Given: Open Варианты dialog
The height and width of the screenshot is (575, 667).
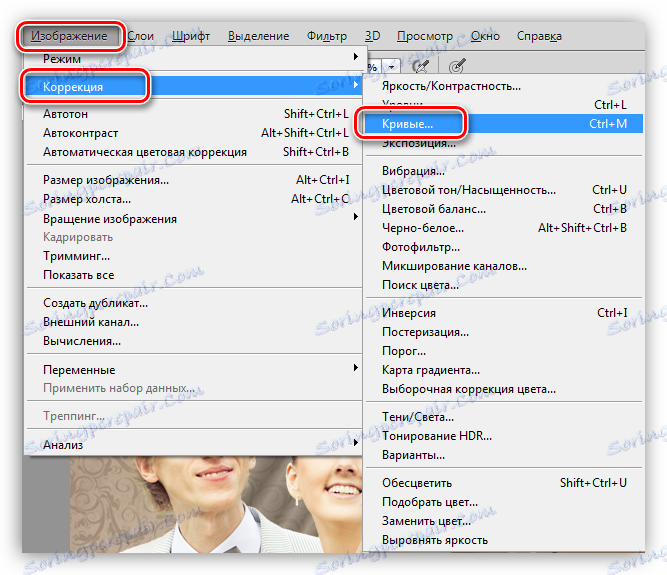Looking at the screenshot, I should [x=504, y=455].
